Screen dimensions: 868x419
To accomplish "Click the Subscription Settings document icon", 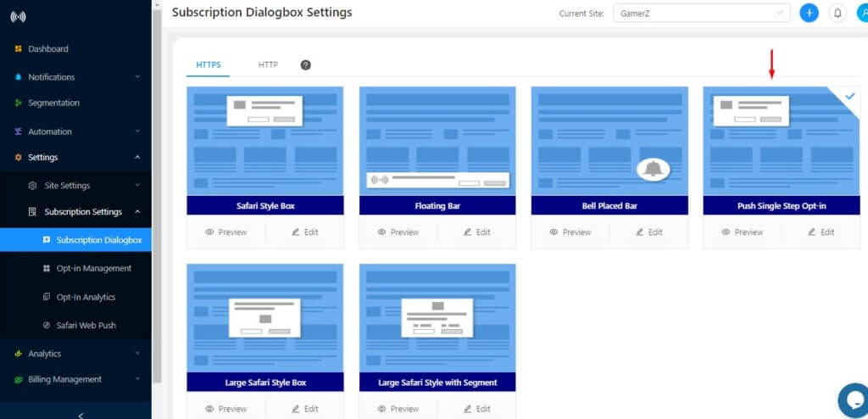I will pos(32,212).
